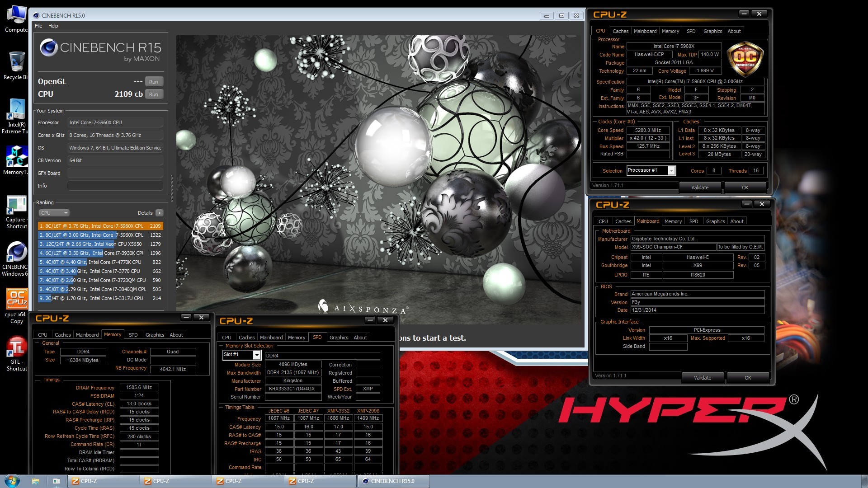This screenshot has height=488, width=868.
Task: Click the Info field in Cinebench
Action: [x=115, y=186]
